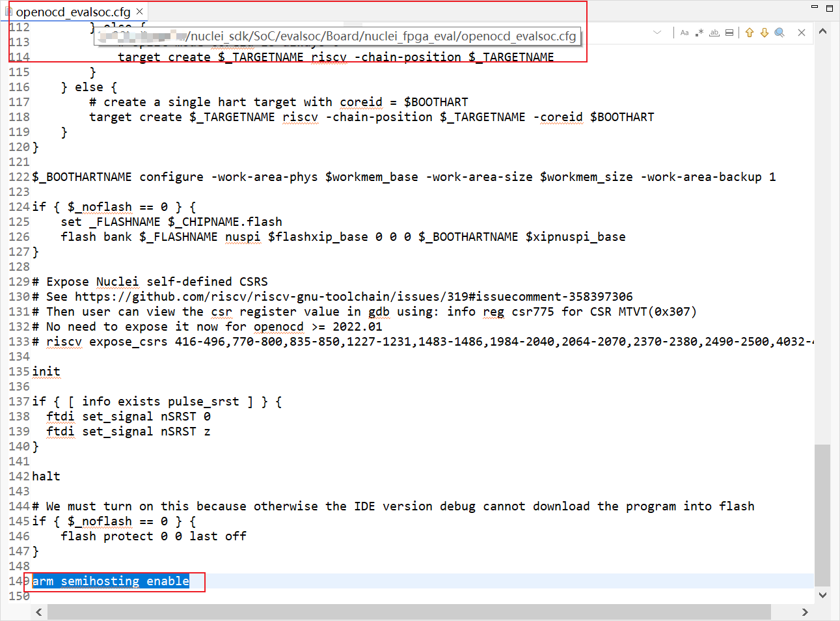Click the magnifier find-all icon
Image resolution: width=840 pixels, height=621 pixels.
(x=779, y=33)
